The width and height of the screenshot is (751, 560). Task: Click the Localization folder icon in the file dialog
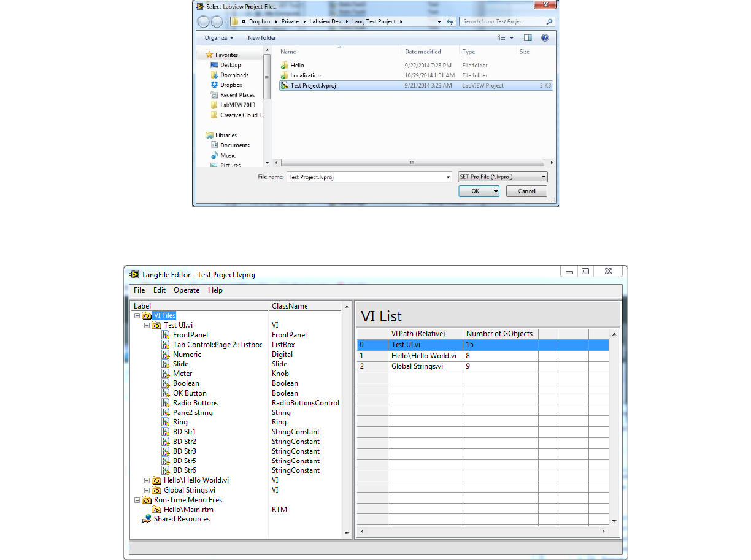point(283,75)
